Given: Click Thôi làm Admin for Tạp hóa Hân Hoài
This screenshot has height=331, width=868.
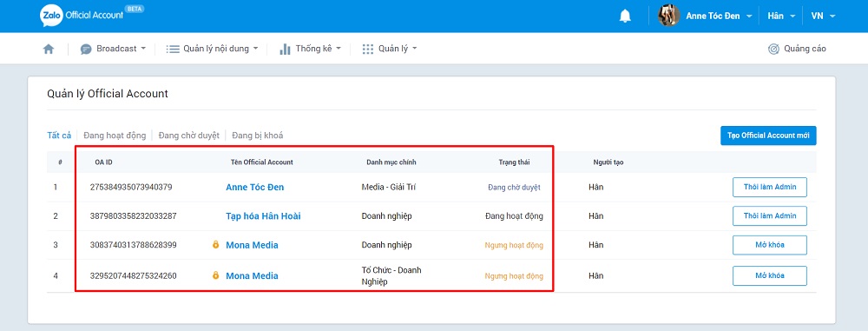Looking at the screenshot, I should (769, 215).
